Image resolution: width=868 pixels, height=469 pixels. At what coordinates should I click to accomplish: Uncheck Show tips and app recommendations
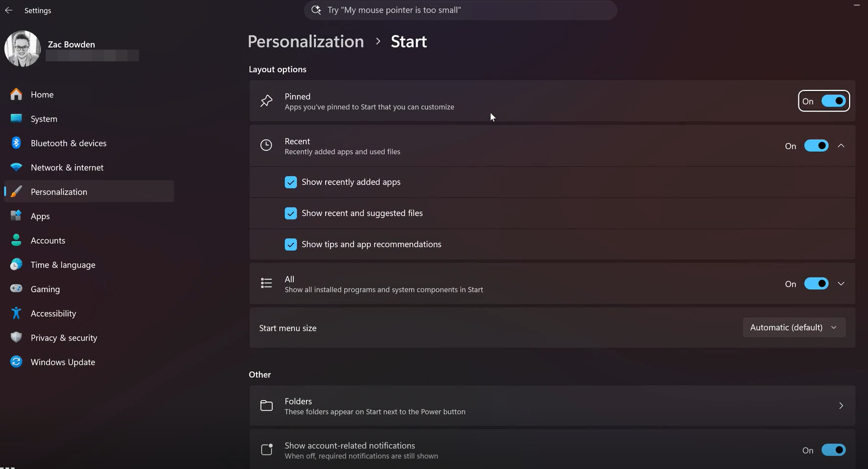[291, 244]
